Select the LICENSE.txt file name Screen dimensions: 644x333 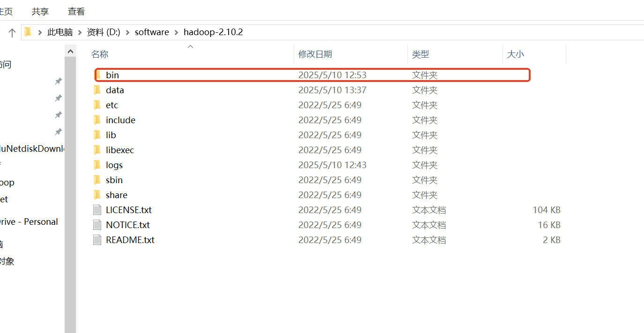tap(129, 210)
